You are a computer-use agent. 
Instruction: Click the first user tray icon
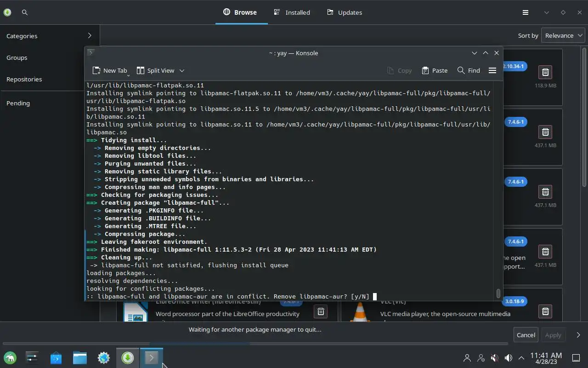point(467,357)
